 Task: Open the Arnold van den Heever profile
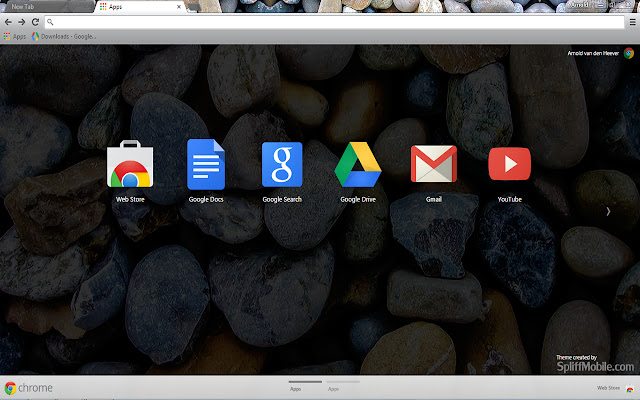click(593, 53)
